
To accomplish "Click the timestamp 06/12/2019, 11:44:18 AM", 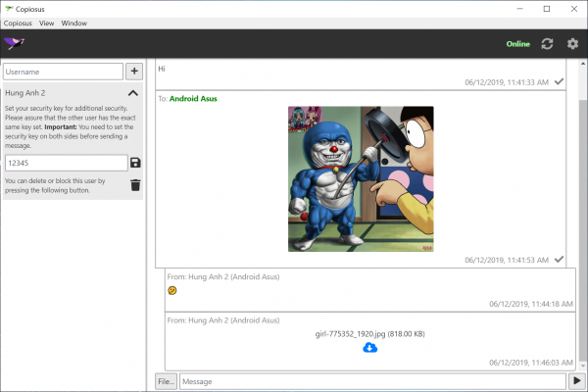I will [x=531, y=304].
